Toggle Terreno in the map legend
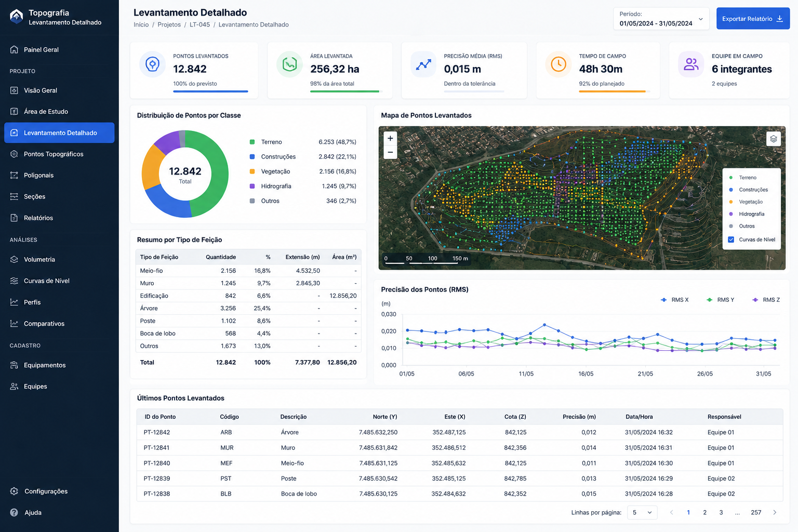This screenshot has height=532, width=798. (743, 178)
